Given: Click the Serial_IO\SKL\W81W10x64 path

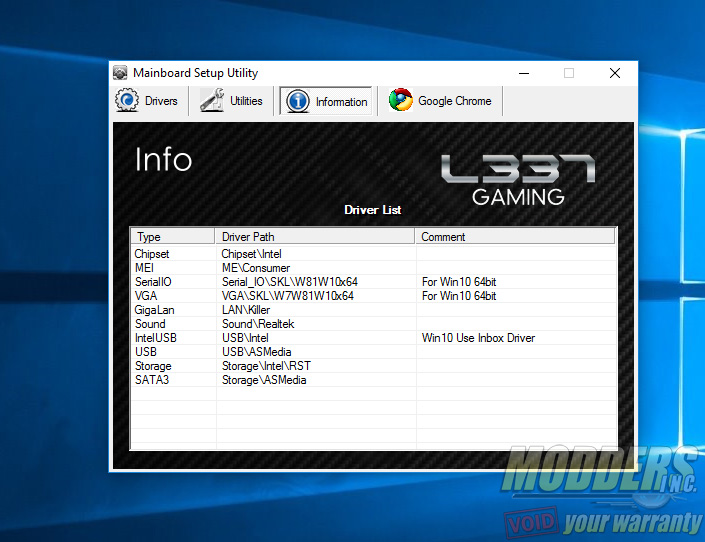Looking at the screenshot, I should (x=290, y=282).
